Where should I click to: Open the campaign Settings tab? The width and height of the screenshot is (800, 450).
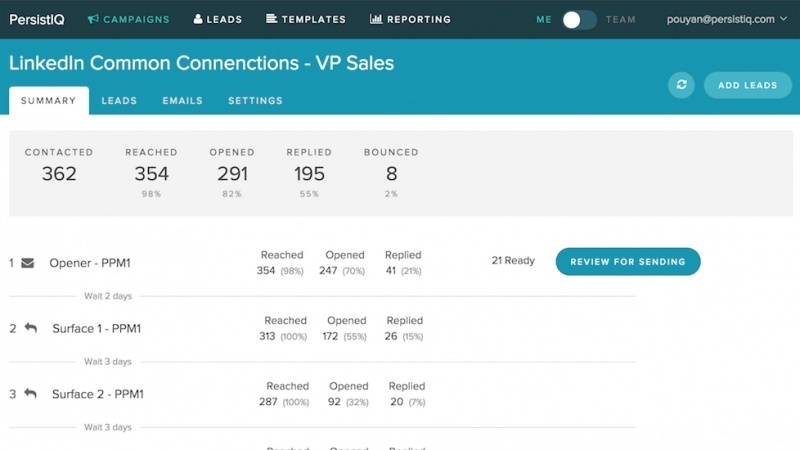click(x=255, y=101)
